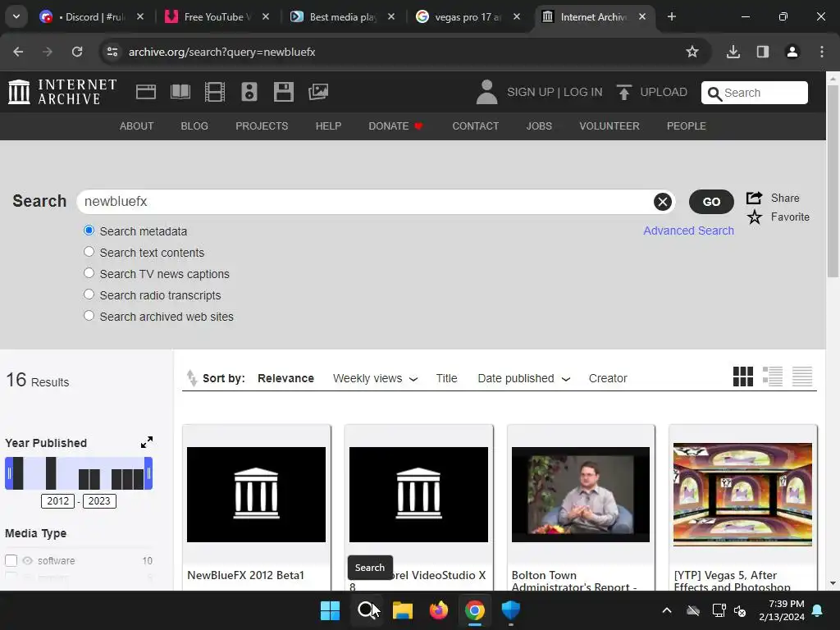
Task: Open Chrome side panel icon
Action: pyautogui.click(x=763, y=52)
